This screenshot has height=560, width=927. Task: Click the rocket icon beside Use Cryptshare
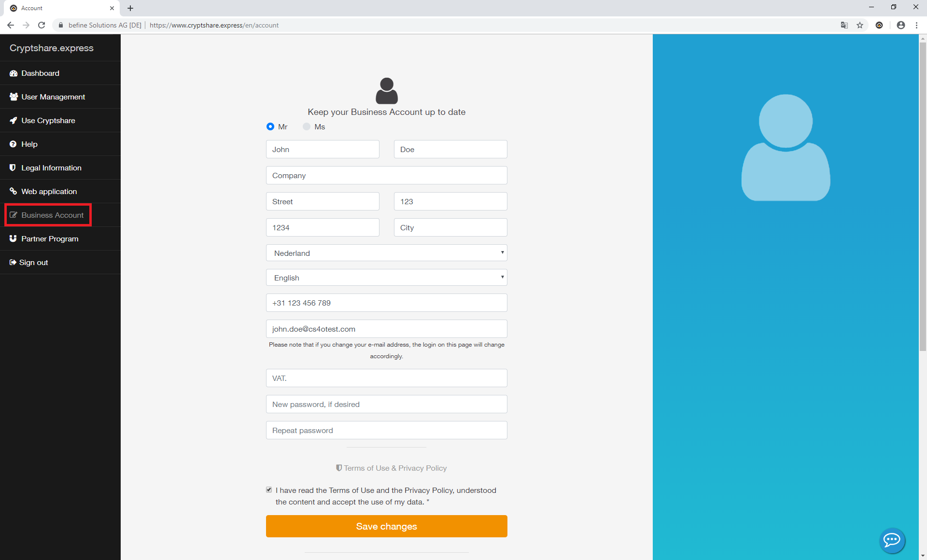[14, 121]
